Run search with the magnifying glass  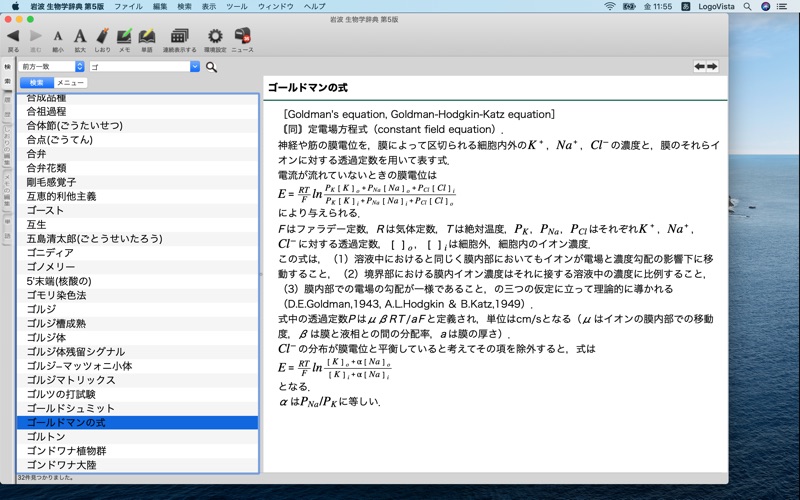pyautogui.click(x=211, y=67)
